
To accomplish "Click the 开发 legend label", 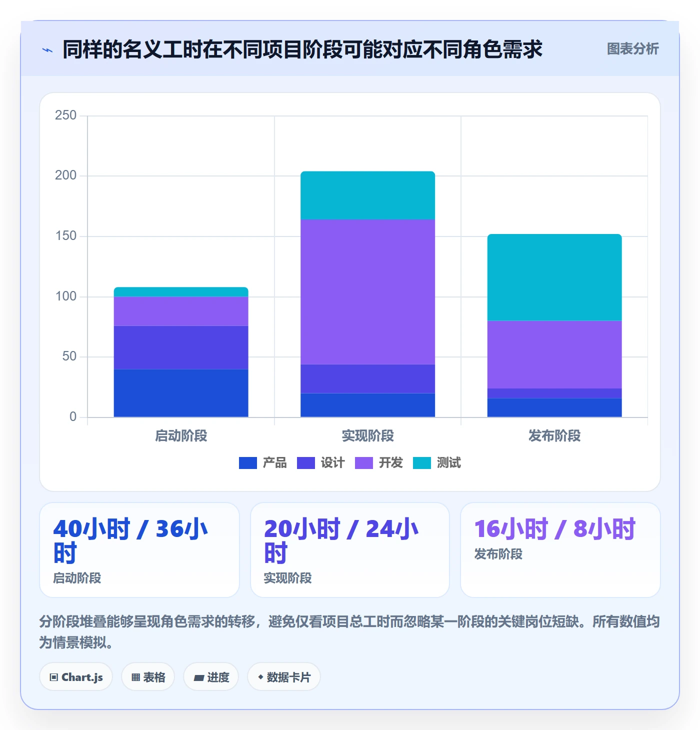I will coord(391,463).
